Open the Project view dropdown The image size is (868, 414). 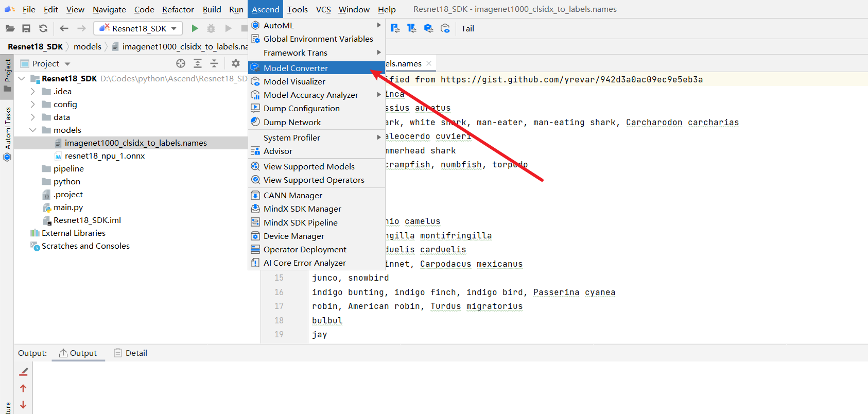[67, 64]
